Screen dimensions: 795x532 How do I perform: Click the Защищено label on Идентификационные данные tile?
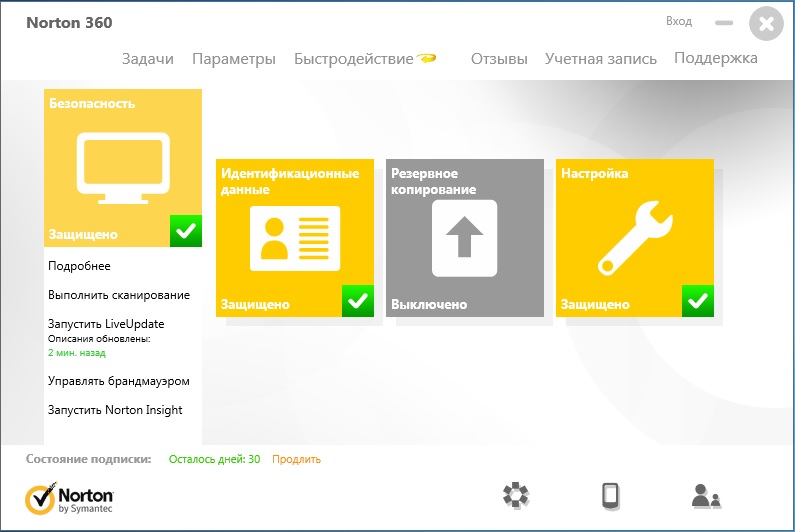tap(255, 304)
